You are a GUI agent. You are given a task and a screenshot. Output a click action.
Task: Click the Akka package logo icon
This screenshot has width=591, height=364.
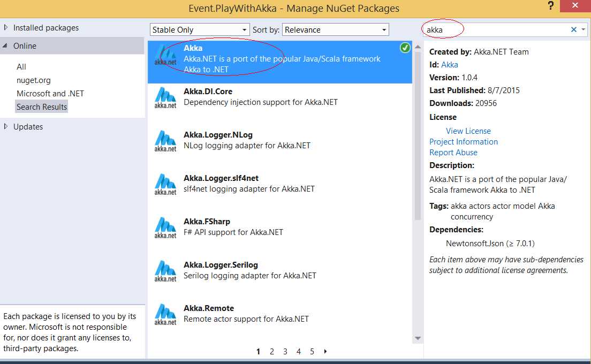[x=165, y=55]
